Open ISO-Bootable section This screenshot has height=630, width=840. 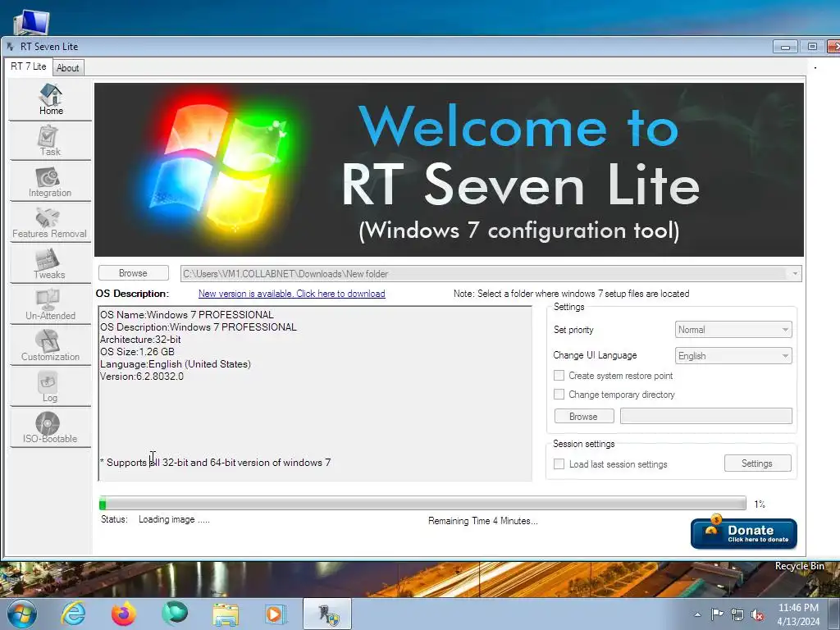click(x=50, y=428)
